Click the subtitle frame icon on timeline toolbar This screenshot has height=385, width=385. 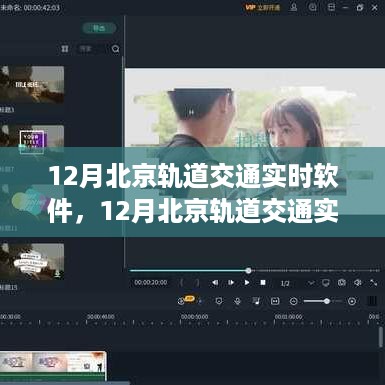(x=275, y=301)
